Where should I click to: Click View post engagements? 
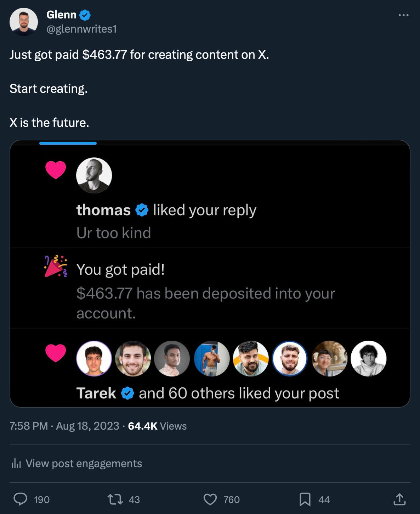point(84,463)
